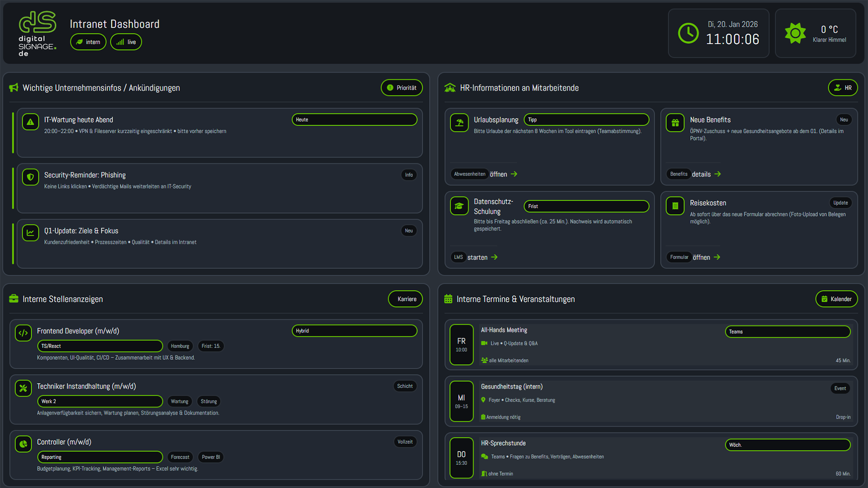The height and width of the screenshot is (488, 868).
Task: Click the Update tag on Reisekosten
Action: point(840,203)
